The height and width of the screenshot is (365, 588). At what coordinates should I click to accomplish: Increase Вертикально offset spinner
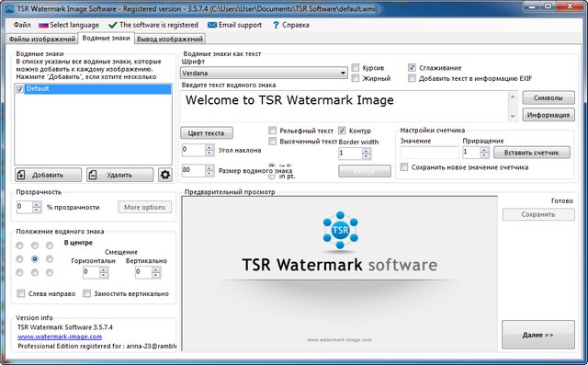(x=156, y=269)
